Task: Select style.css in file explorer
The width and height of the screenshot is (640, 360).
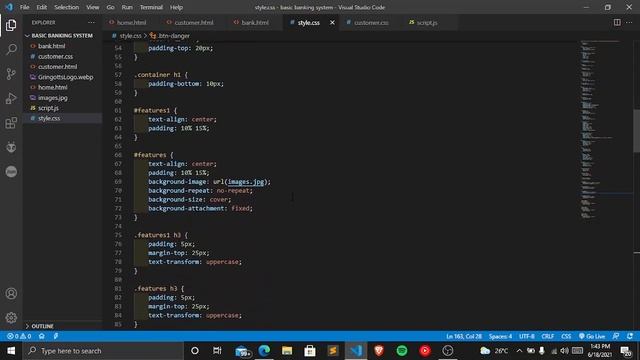Action: [62, 118]
